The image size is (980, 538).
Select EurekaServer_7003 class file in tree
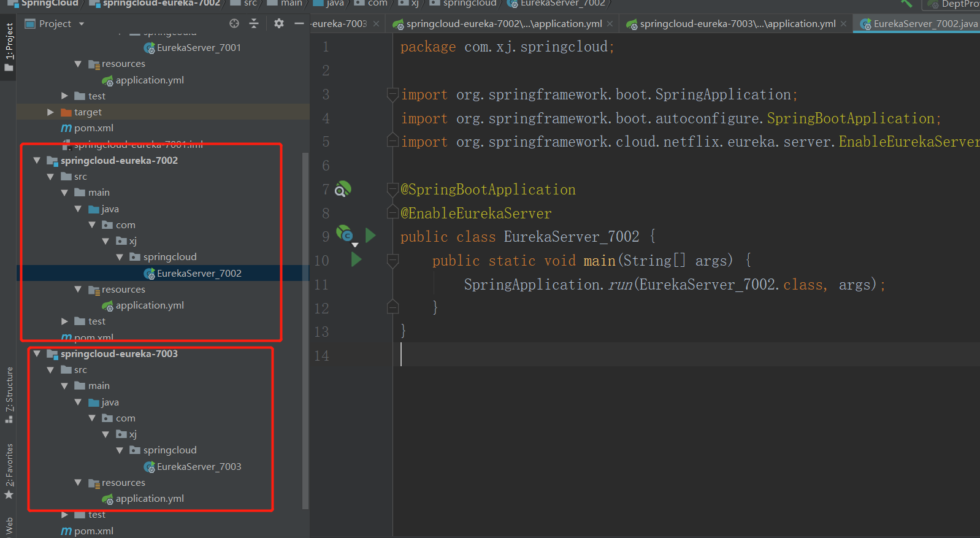[199, 466]
